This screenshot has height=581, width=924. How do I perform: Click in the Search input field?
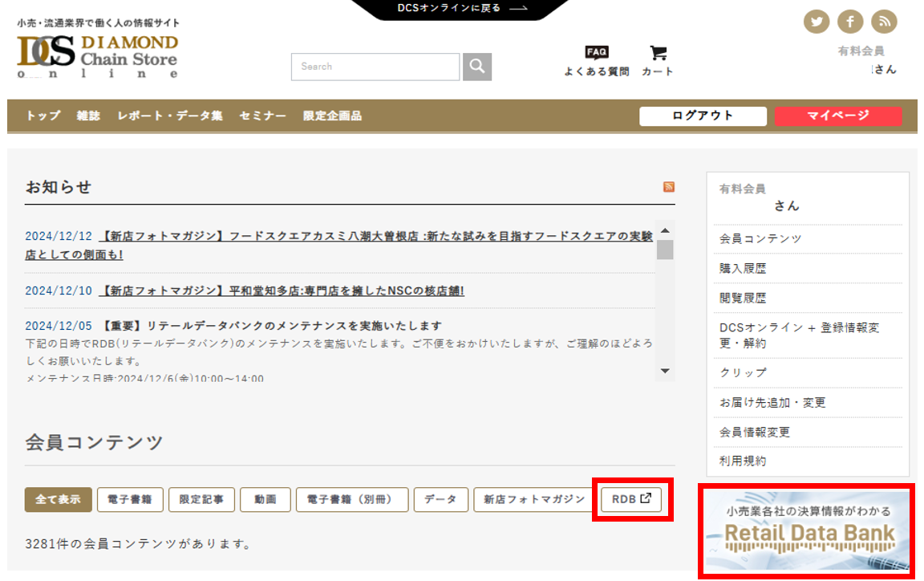click(375, 67)
